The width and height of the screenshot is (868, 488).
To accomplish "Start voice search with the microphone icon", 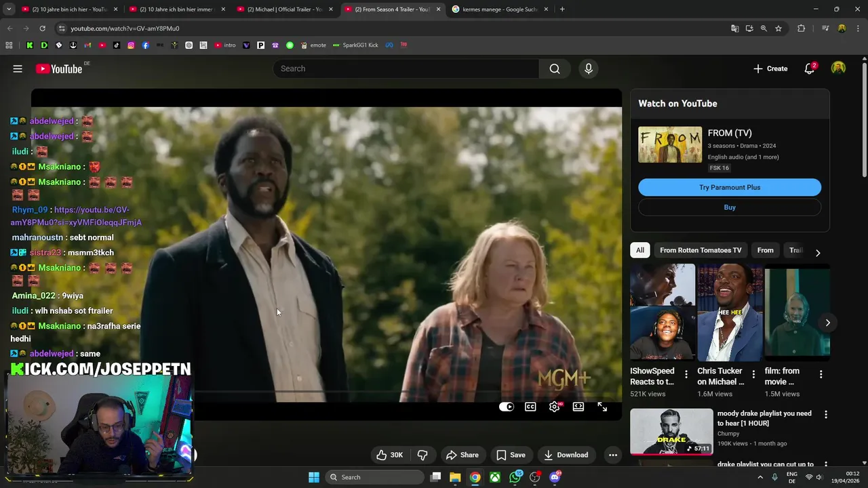I will click(589, 68).
